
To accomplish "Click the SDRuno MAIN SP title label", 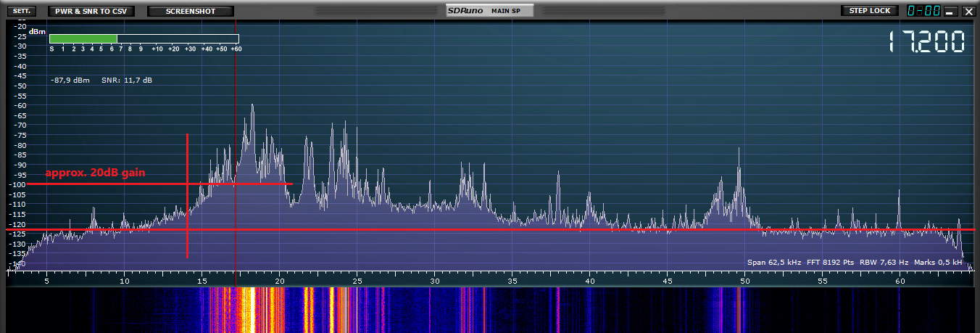I will (490, 11).
